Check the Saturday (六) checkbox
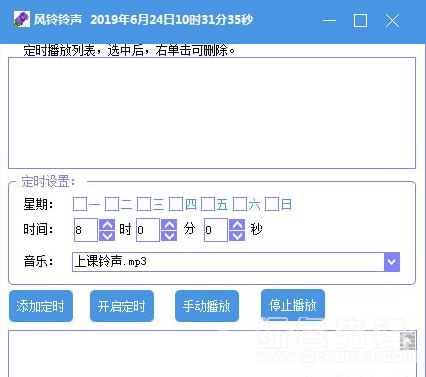426x377 pixels. pyautogui.click(x=240, y=204)
